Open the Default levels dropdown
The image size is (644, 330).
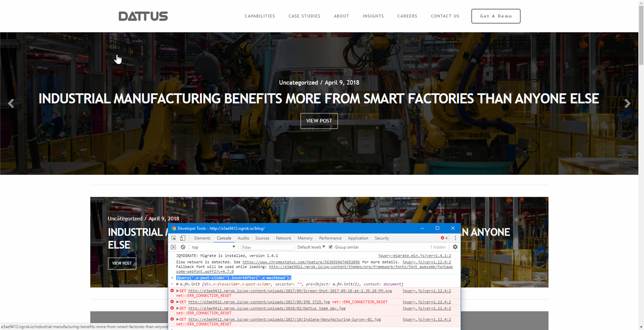[311, 247]
